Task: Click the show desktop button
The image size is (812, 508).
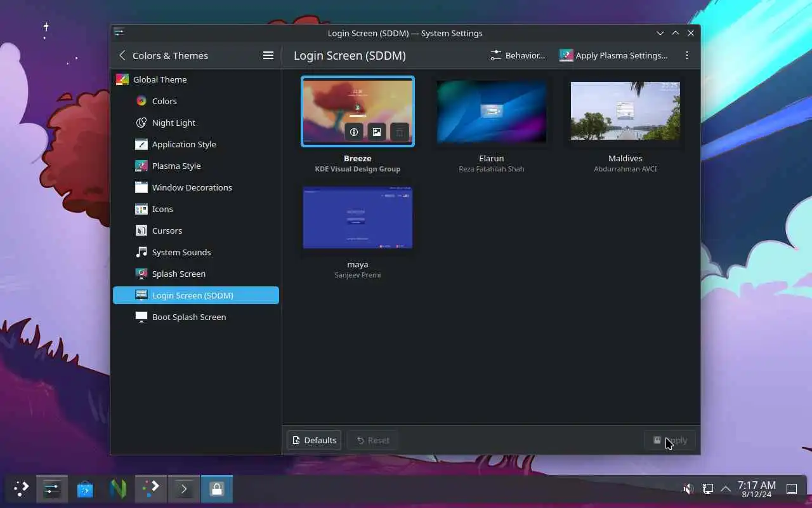Action: (792, 489)
